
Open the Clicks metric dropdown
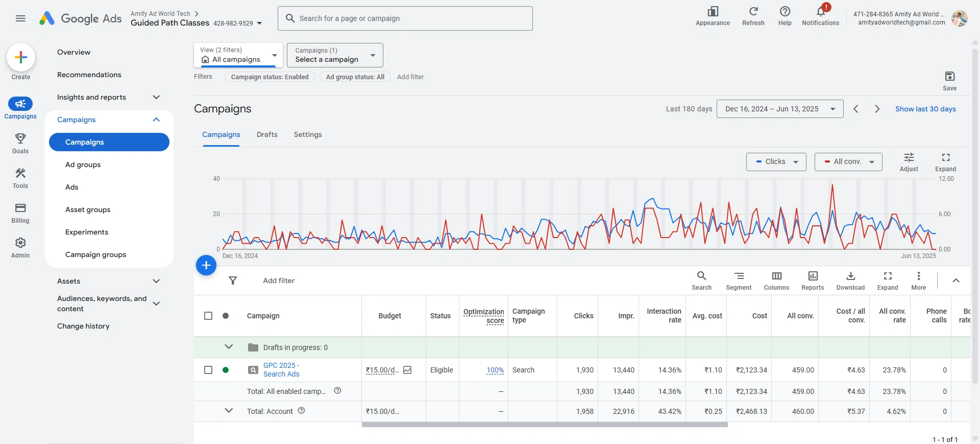pos(776,162)
